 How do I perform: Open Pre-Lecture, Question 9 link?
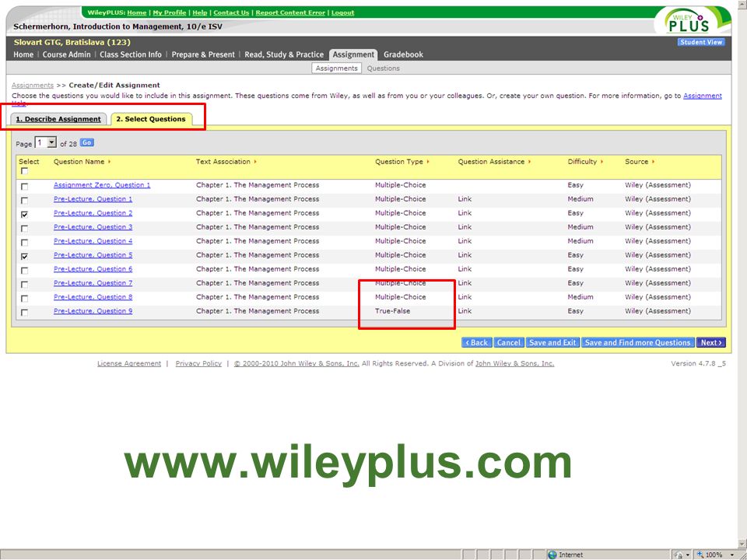click(x=93, y=311)
